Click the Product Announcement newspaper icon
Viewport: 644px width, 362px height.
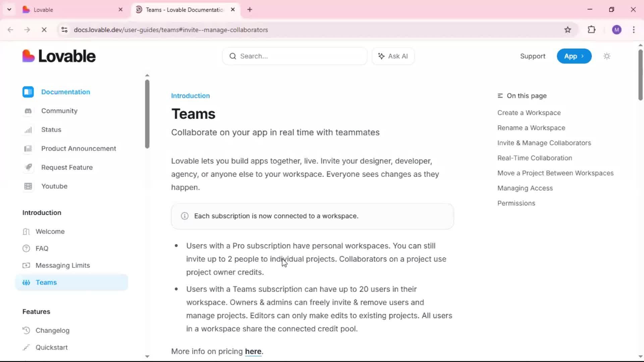click(x=28, y=148)
